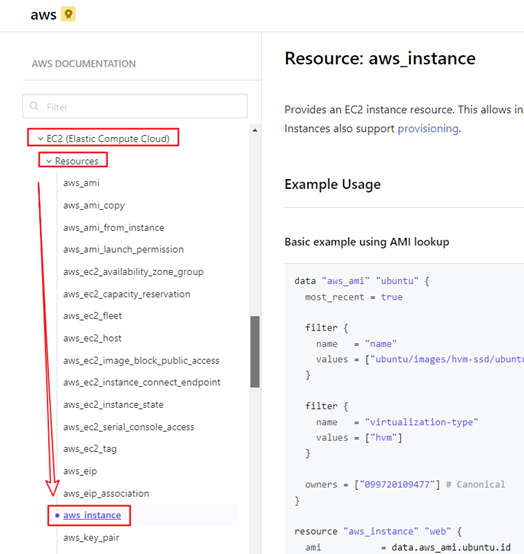Open the aws_ec2_fleet resource page
This screenshot has height=554, width=524.
(92, 316)
